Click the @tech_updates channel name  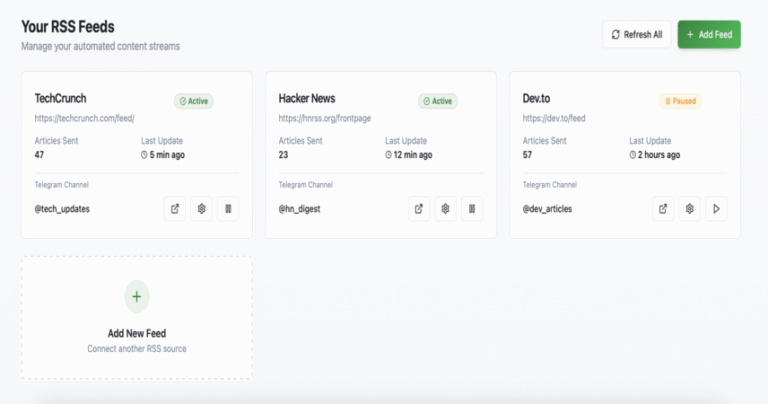tap(62, 209)
